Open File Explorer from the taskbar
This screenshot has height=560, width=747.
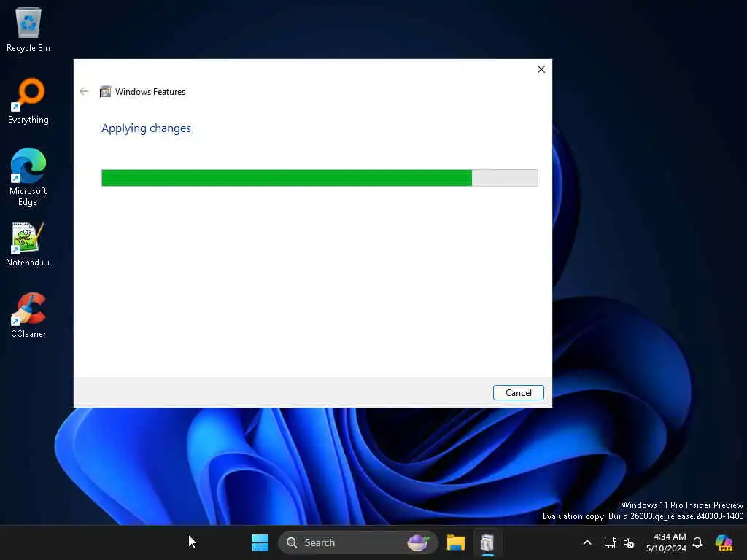[x=456, y=542]
